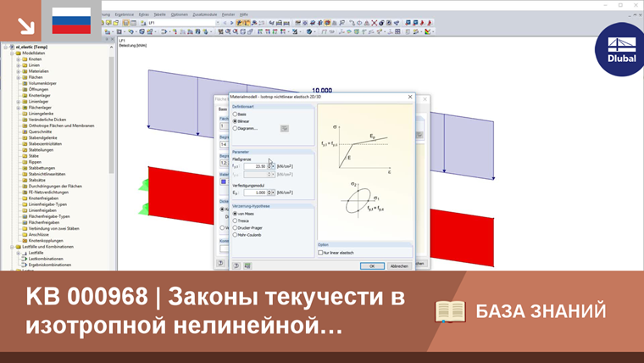
Task: Expand the Linien tree node
Action: click(18, 65)
